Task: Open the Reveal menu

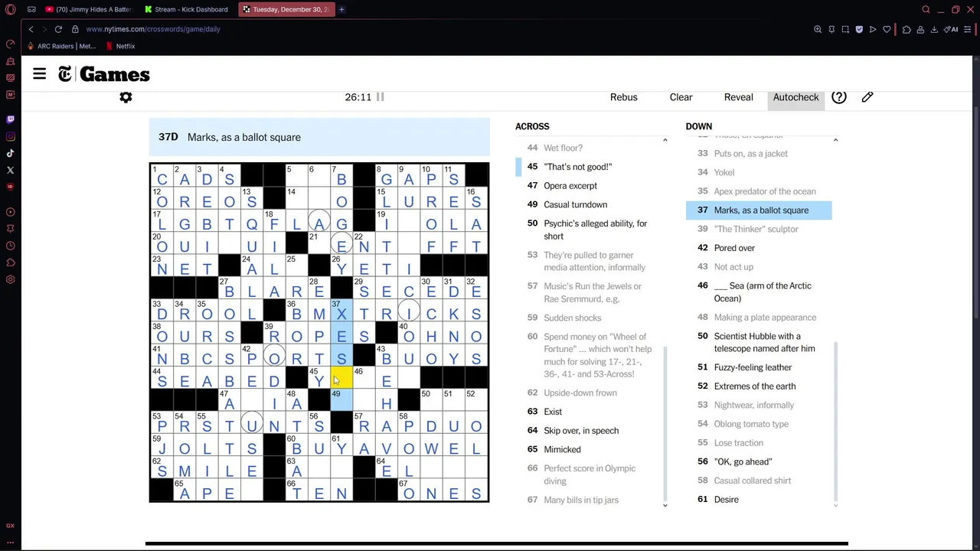Action: pos(739,97)
